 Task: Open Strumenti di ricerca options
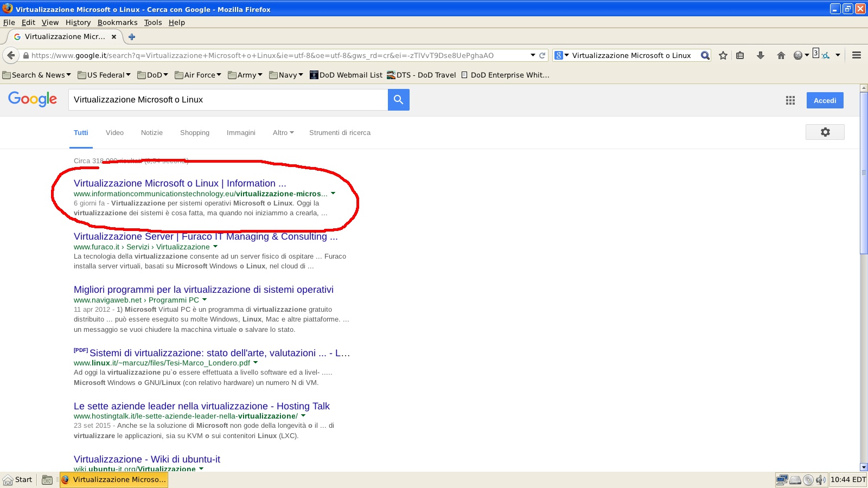click(340, 133)
